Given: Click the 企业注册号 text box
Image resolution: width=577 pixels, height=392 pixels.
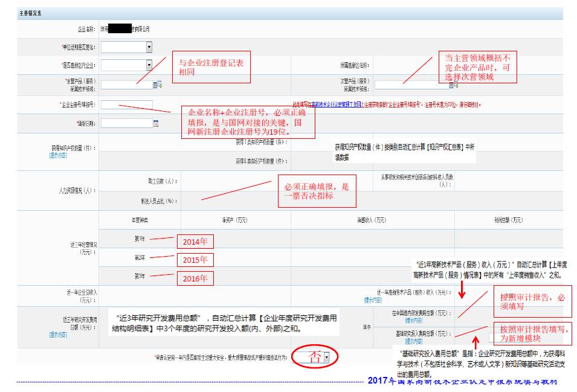Looking at the screenshot, I should [126, 104].
